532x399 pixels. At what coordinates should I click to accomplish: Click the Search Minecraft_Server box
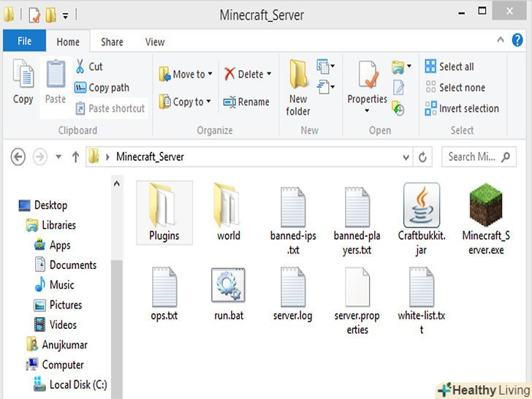click(479, 156)
